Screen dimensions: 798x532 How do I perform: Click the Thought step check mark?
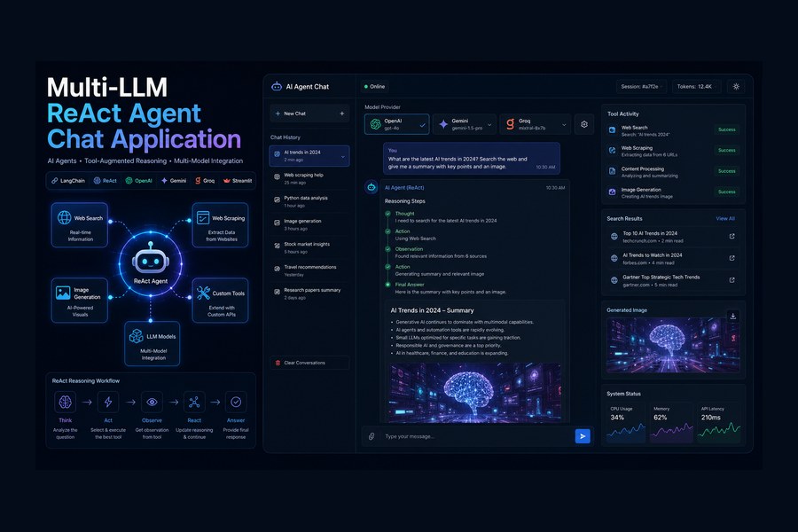coord(387,214)
